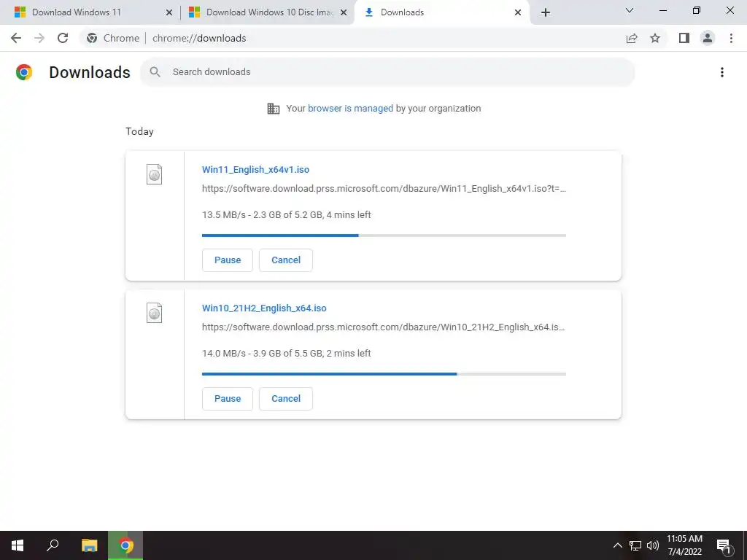
Task: Open the side panel icon
Action: click(684, 38)
